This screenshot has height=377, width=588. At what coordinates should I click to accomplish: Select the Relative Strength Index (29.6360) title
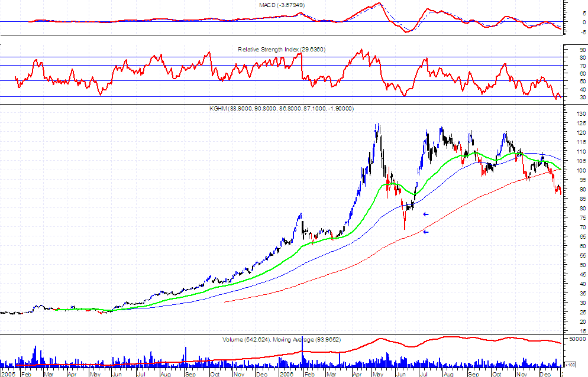tap(282, 50)
